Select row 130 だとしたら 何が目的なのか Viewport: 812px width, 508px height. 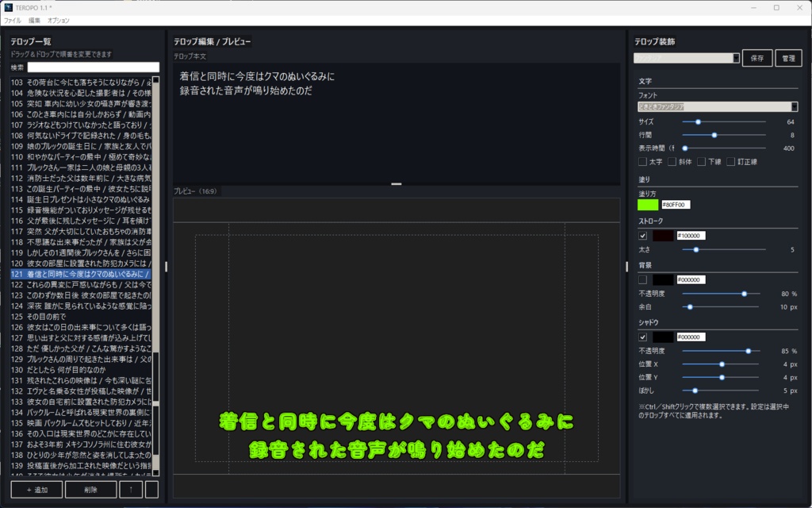click(x=82, y=370)
